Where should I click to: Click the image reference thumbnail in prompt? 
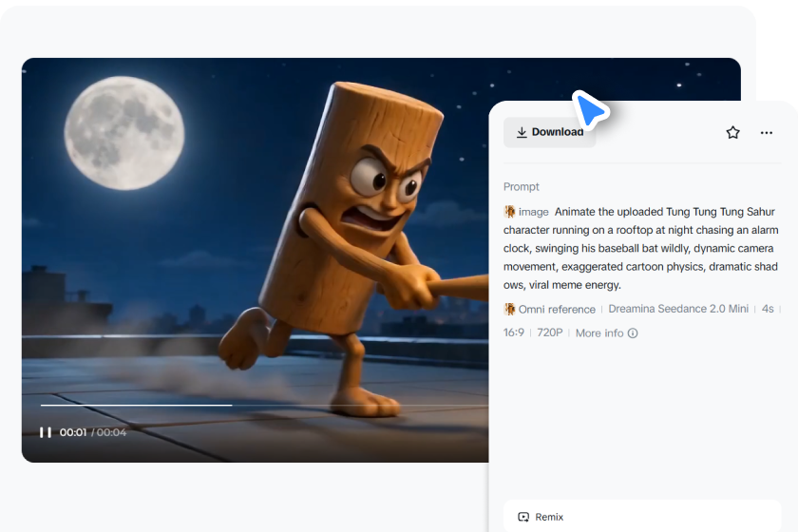point(509,211)
